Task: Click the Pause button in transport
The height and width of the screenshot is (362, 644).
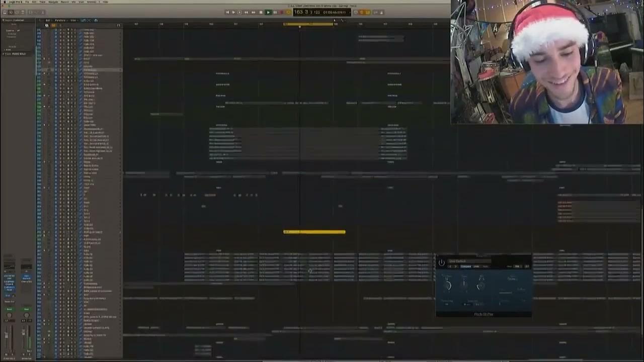Action: click(275, 12)
